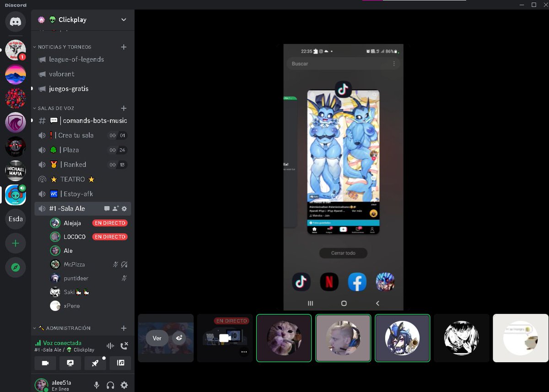Create channel in Noticias y Torneos
Image resolution: width=549 pixels, height=392 pixels.
click(x=124, y=47)
